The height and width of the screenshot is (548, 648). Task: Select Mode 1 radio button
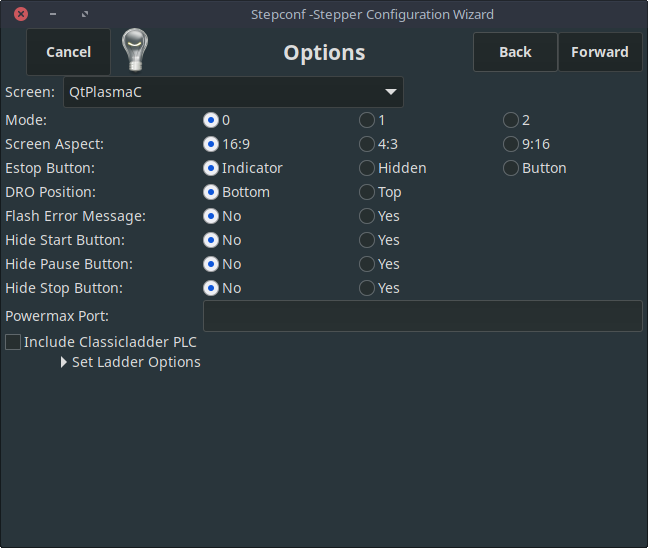[x=368, y=120]
